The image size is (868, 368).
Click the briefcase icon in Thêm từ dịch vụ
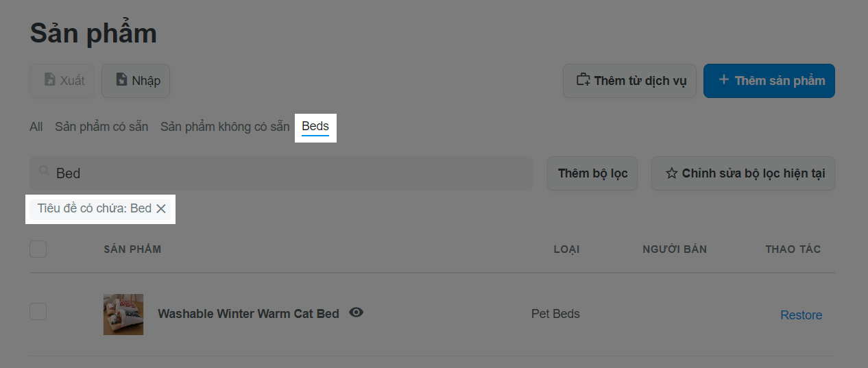[x=583, y=80]
